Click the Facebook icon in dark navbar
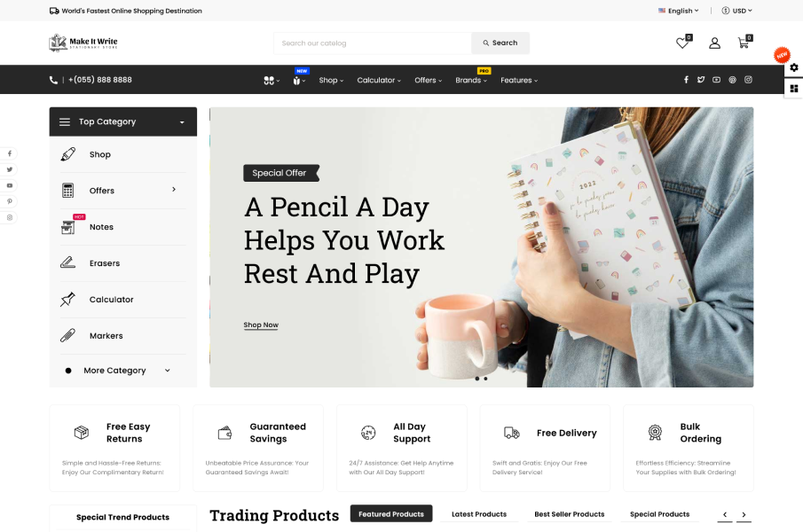This screenshot has height=532, width=803. pos(686,80)
